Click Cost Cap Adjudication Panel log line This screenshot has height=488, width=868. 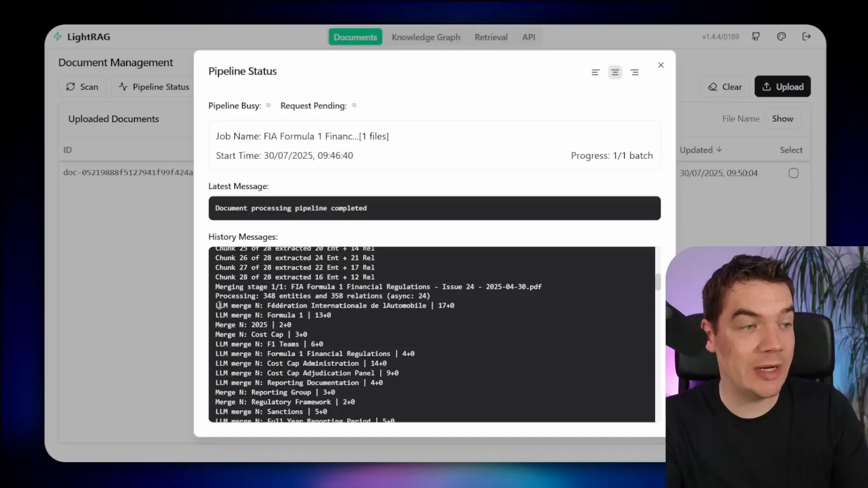307,373
